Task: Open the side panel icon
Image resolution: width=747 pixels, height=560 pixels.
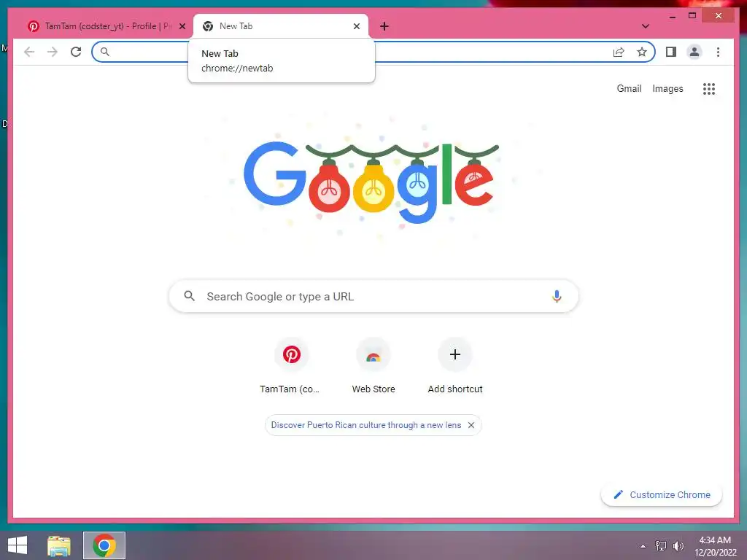Action: 671,52
